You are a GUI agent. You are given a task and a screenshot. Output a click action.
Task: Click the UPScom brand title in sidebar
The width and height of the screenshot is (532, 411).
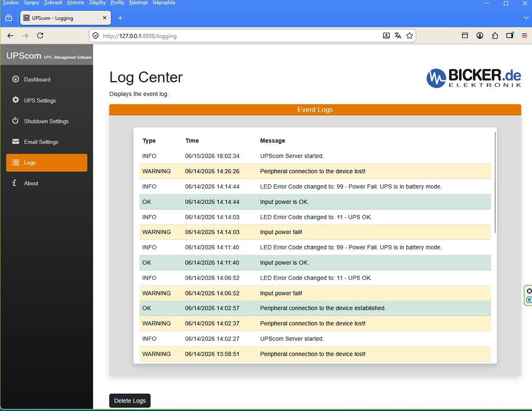pos(24,56)
